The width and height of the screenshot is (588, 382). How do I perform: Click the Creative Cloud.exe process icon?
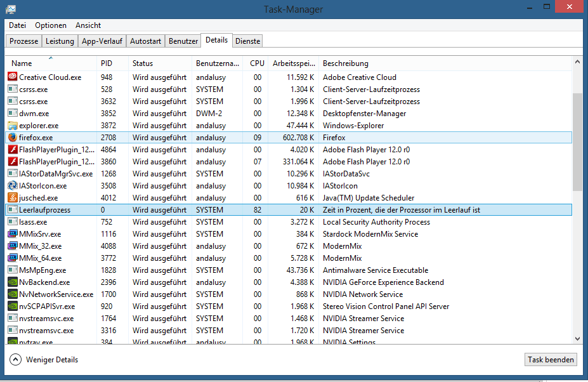pyautogui.click(x=13, y=77)
